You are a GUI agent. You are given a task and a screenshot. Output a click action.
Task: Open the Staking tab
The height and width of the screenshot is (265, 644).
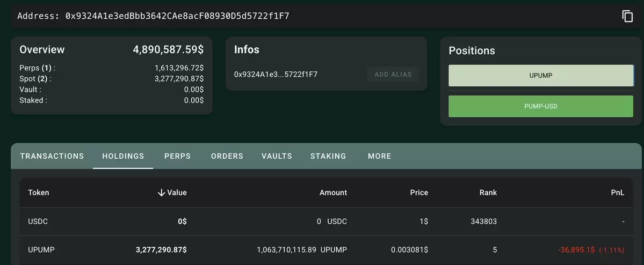328,156
